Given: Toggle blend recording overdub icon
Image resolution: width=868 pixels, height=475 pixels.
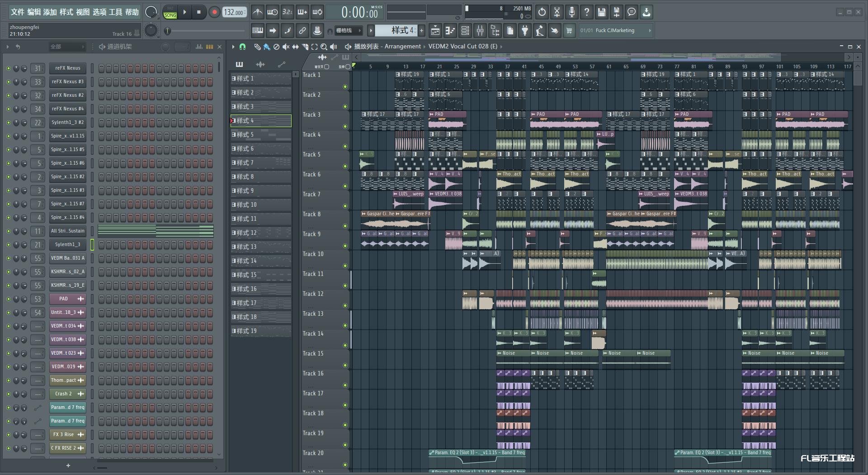Looking at the screenshot, I should click(302, 12).
